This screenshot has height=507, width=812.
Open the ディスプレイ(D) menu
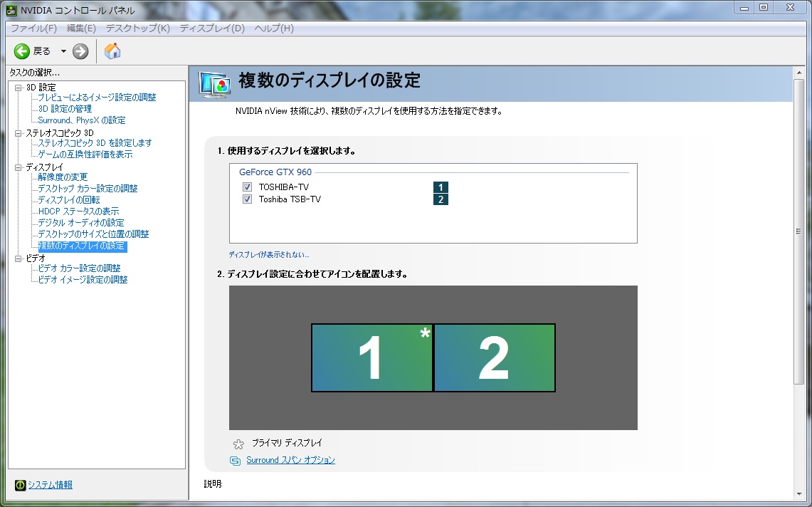pos(212,28)
